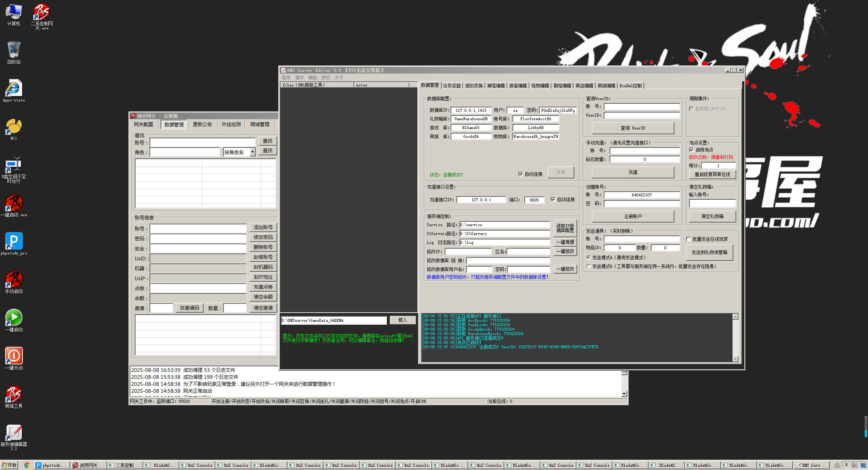Open Chrome from the taskbar
Screen dimensions: 868x470
coord(27,465)
